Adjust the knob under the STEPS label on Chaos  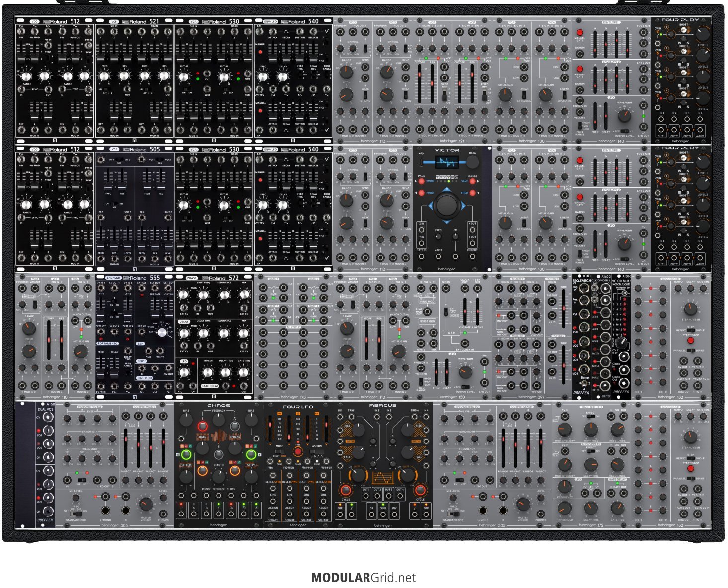tap(251, 477)
